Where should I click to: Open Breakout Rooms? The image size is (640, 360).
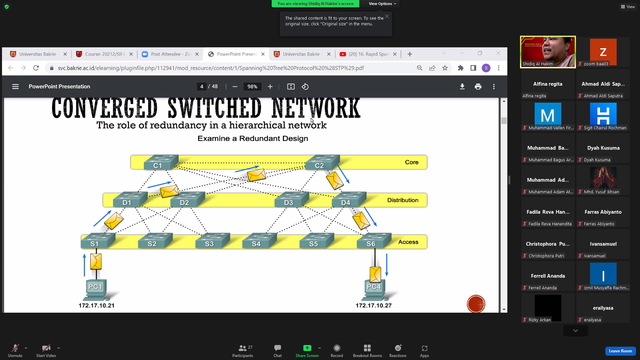[x=367, y=350]
